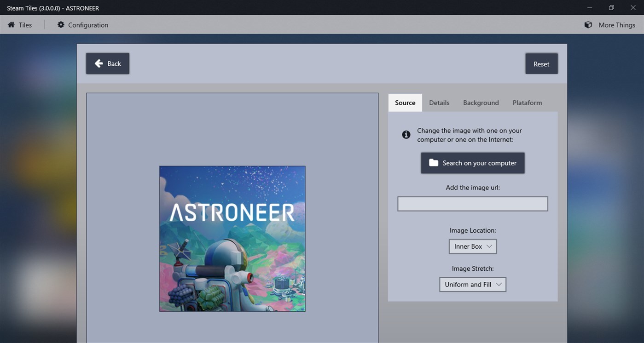Switch to the Details tab
This screenshot has height=343, width=644.
tap(439, 103)
